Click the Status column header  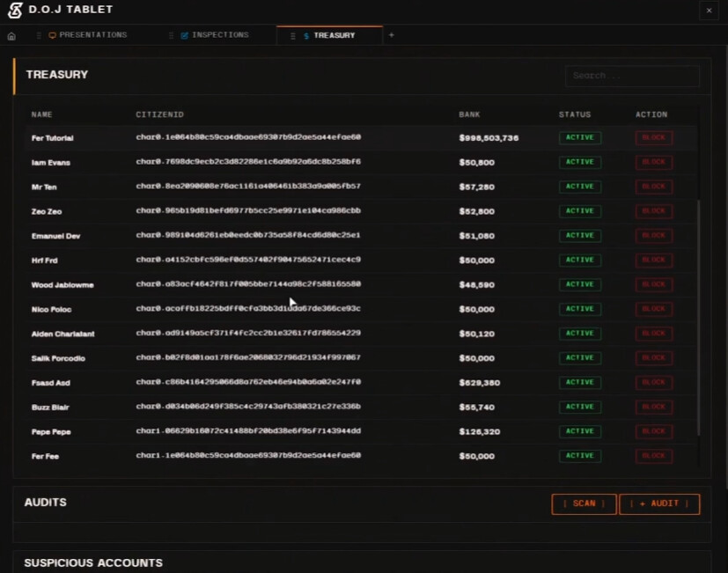tap(575, 114)
